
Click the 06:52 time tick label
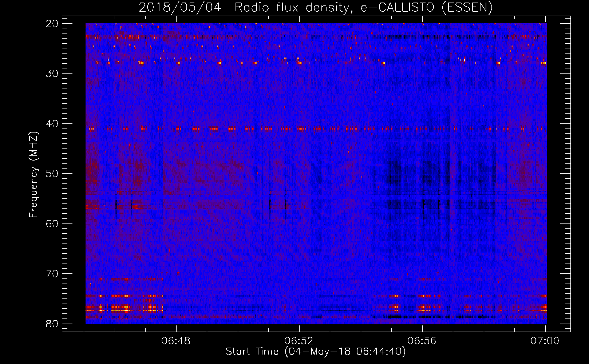299,341
